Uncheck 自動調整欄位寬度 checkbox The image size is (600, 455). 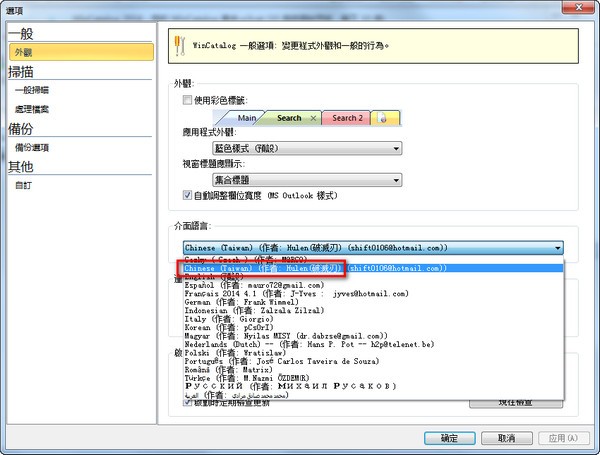click(x=187, y=195)
